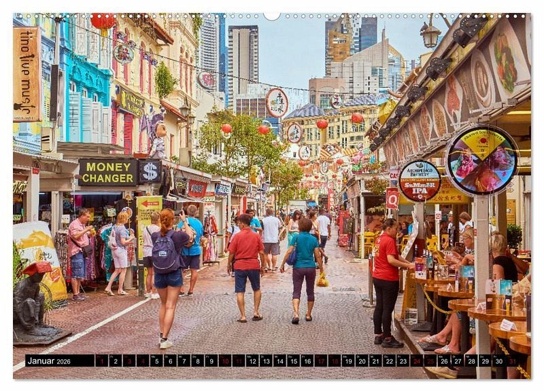Select day 27 in the calendar strip
Viewport: 544px width, 392px height.
458,361
